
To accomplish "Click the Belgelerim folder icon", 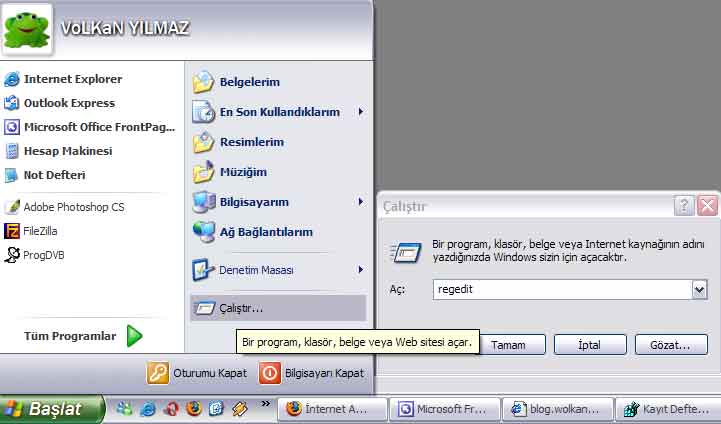I will pos(203,82).
